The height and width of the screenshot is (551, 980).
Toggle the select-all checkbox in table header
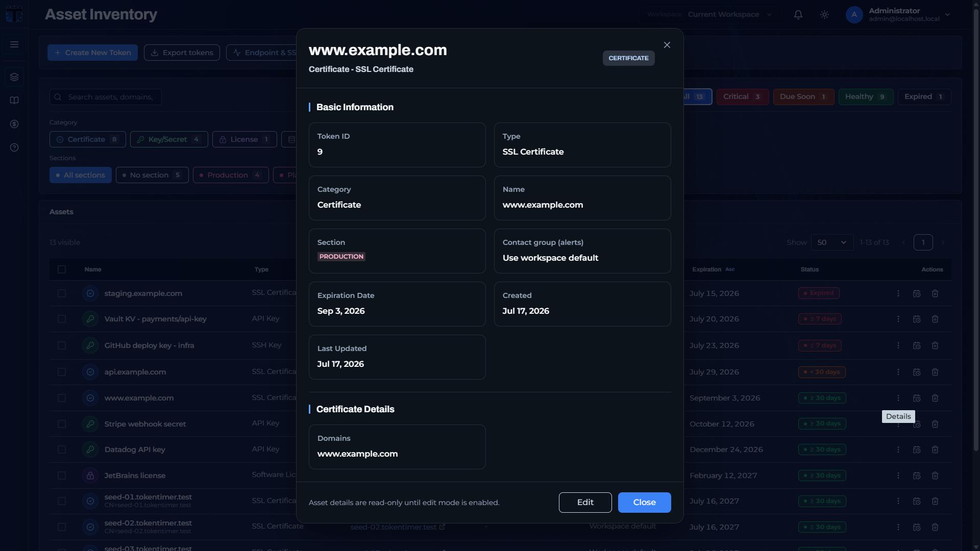(x=62, y=269)
